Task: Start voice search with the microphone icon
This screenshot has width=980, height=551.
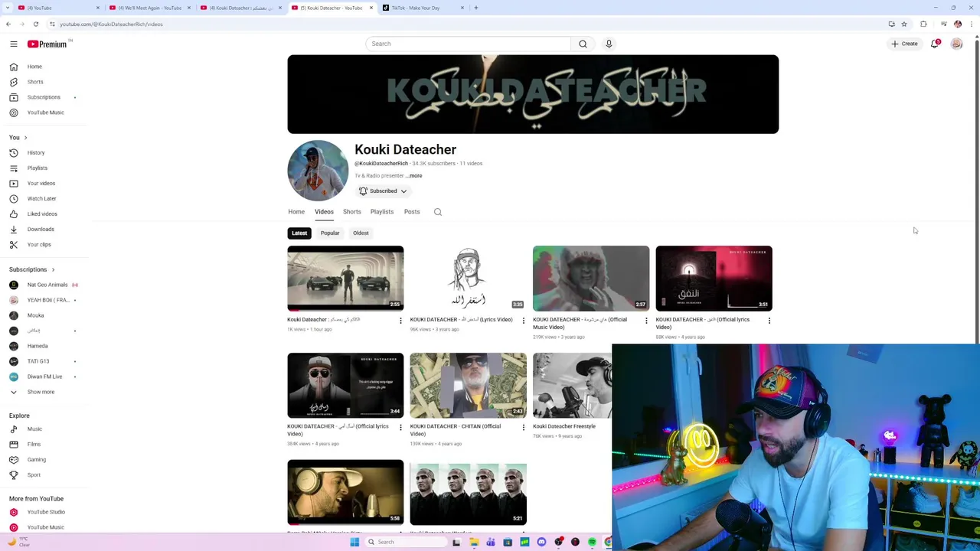Action: (x=609, y=44)
